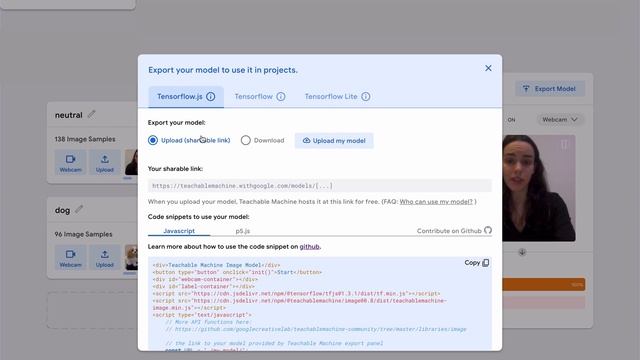Screen dimensions: 640x360
Task: Close the export model dialog
Action: 488,68
